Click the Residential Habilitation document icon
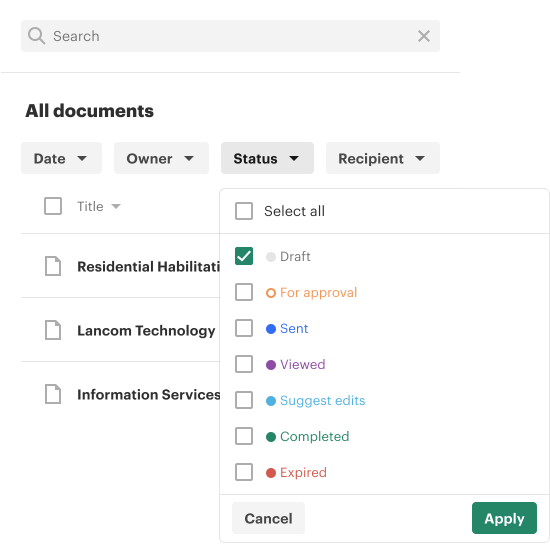This screenshot has height=544, width=550. pos(53,266)
